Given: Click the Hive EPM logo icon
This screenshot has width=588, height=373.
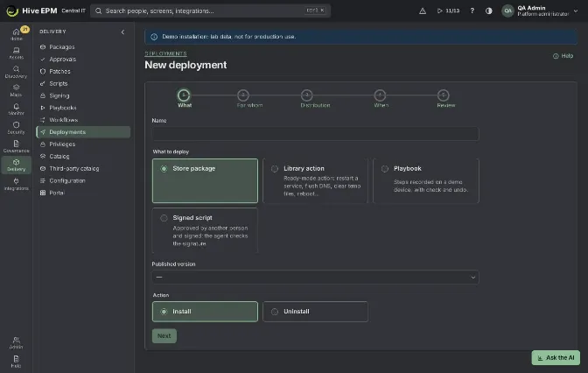Looking at the screenshot, I should [12, 11].
